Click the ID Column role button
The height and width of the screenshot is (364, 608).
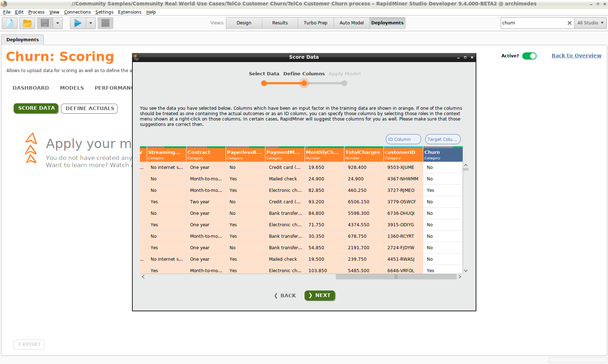point(403,139)
